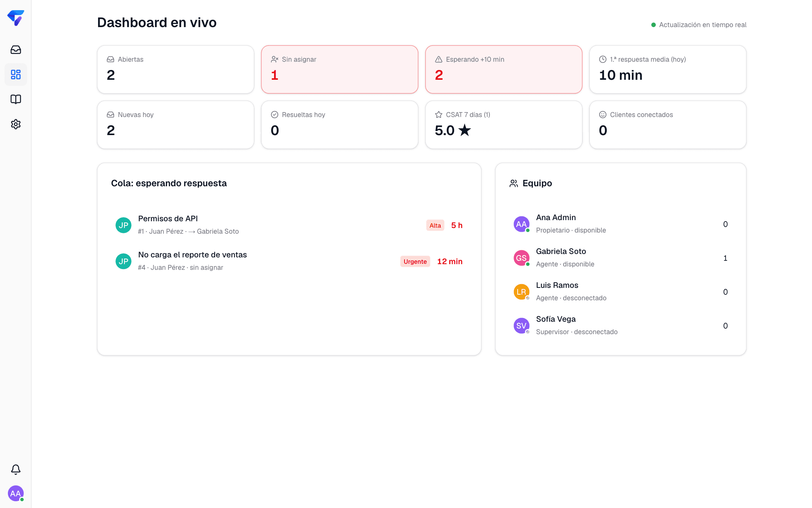The height and width of the screenshot is (508, 812).
Task: Select Gabriela Soto in the Equipo list
Action: coord(621,258)
